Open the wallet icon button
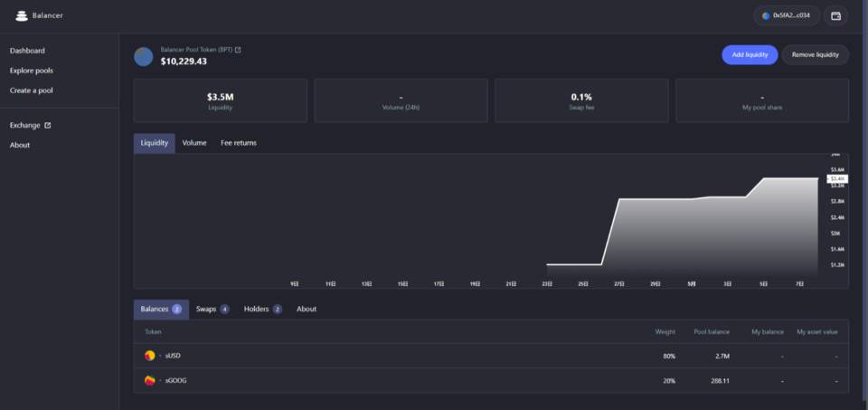Screen dimensions: 868x410 pyautogui.click(x=835, y=15)
